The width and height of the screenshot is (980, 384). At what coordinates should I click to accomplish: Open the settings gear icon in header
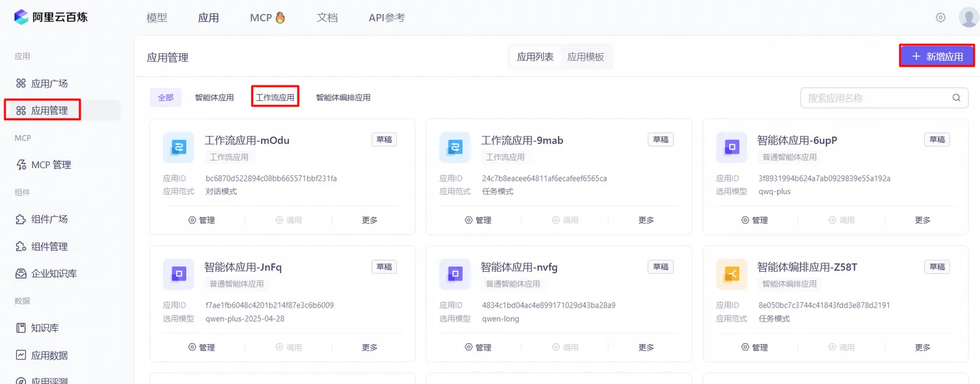point(941,18)
